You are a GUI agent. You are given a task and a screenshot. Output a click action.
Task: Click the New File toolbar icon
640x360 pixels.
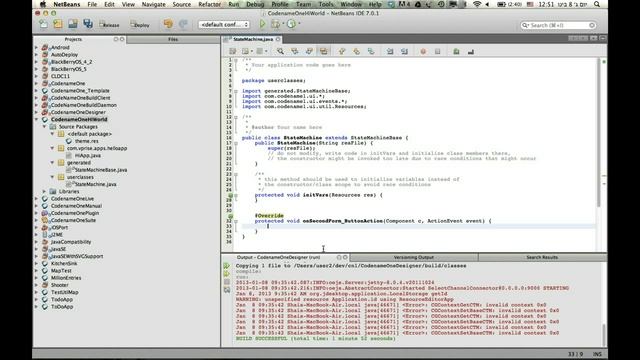coord(43,24)
